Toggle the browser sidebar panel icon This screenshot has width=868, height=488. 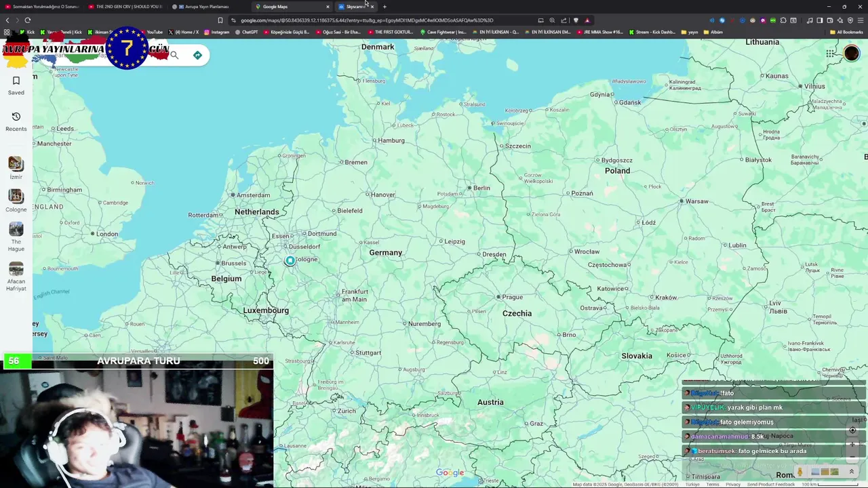click(820, 20)
